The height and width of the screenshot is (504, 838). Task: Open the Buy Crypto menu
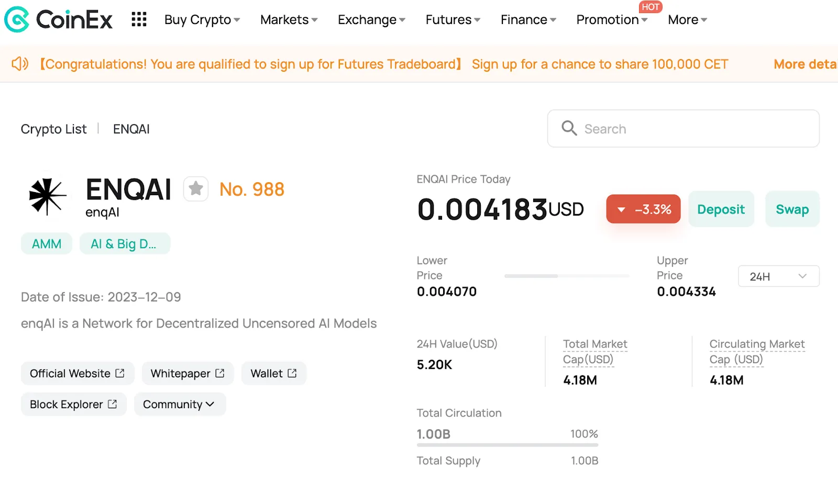pyautogui.click(x=202, y=20)
